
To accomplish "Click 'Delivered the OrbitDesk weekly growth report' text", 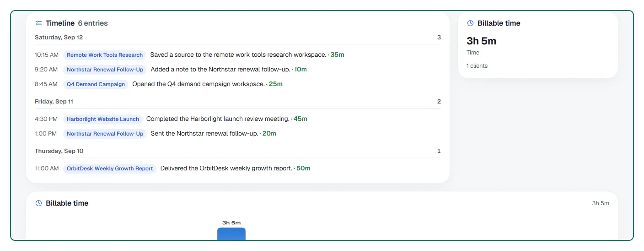I will coord(226,169).
